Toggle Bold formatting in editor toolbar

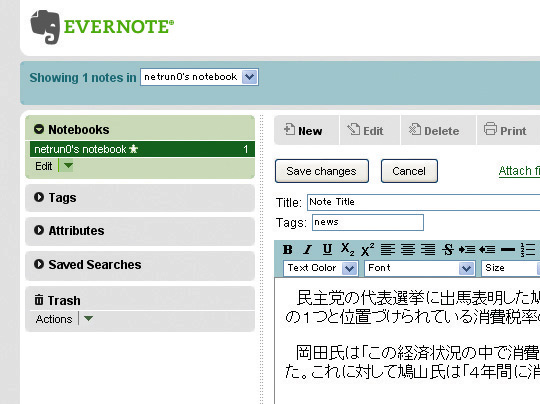click(288, 249)
